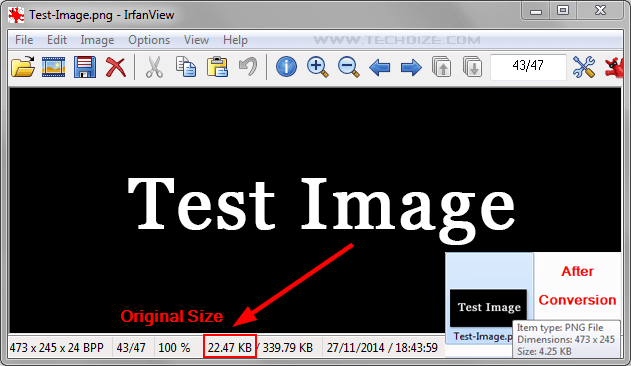The width and height of the screenshot is (631, 366).
Task: Click the Previous page up-arrow icon
Action: point(441,66)
